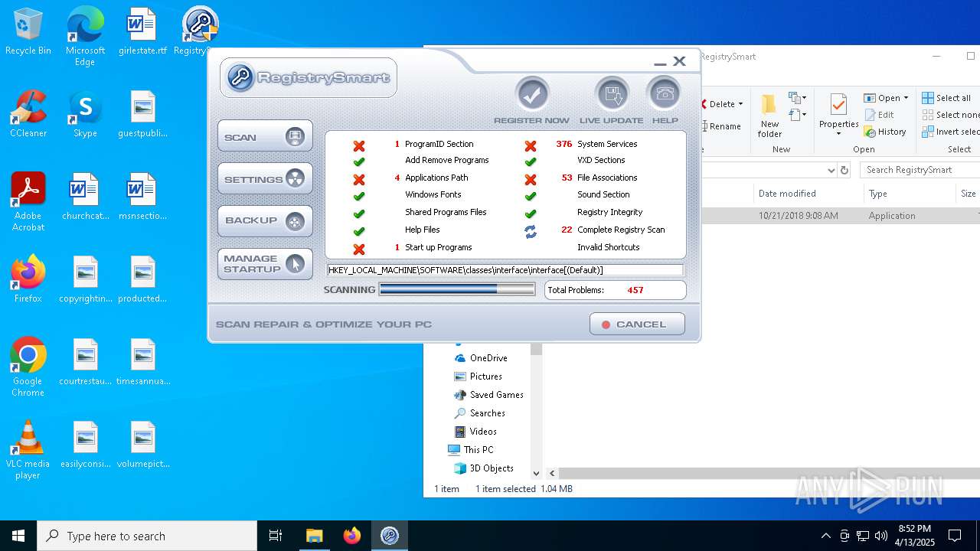The height and width of the screenshot is (551, 980).
Task: Click the green check beside Registry Integrity
Action: point(530,214)
